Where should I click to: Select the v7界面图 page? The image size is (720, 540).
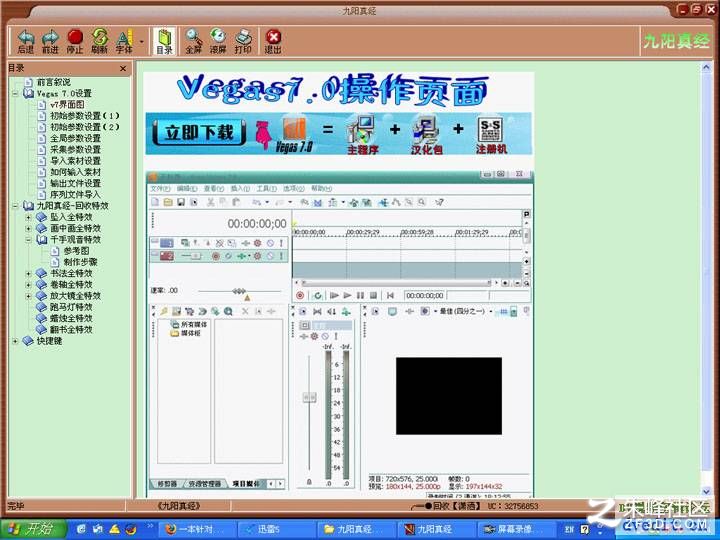[67, 104]
